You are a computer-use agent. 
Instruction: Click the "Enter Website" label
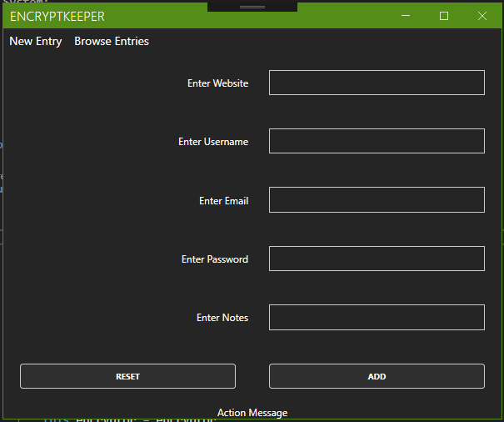(217, 83)
